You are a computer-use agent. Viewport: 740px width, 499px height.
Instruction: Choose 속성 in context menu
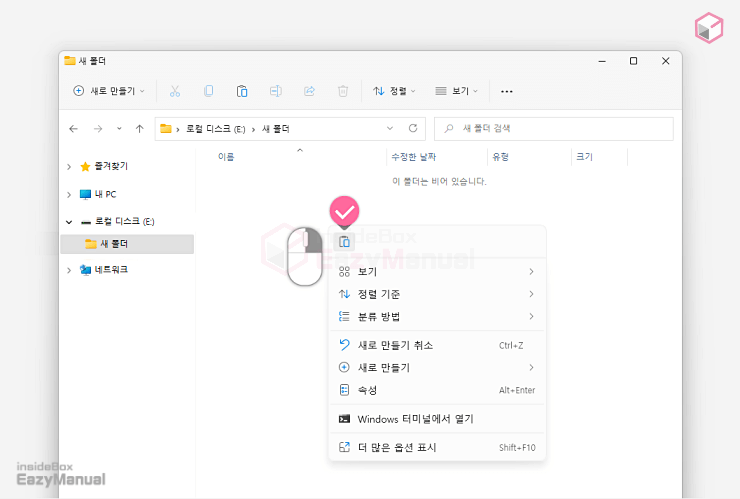tap(437, 390)
